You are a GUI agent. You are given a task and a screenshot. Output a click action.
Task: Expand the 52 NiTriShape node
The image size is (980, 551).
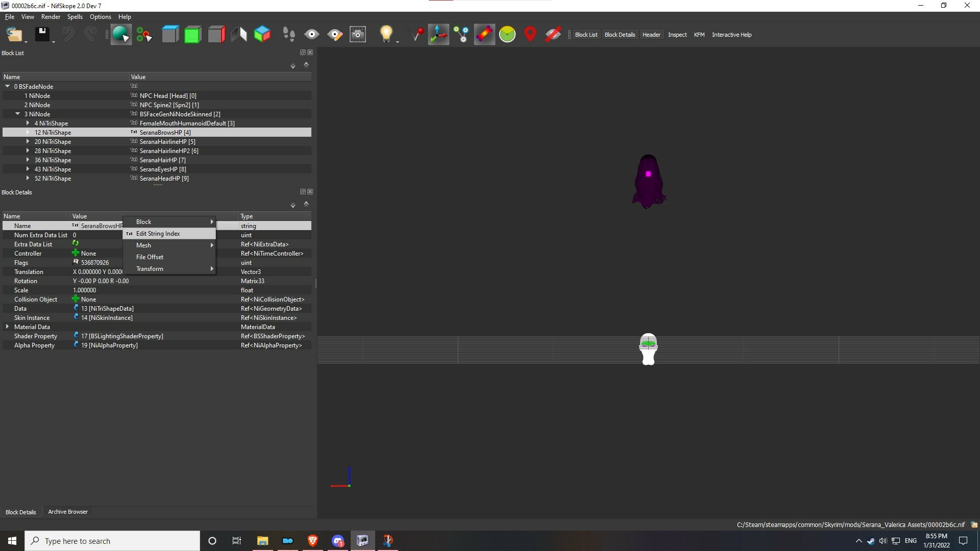pyautogui.click(x=28, y=178)
